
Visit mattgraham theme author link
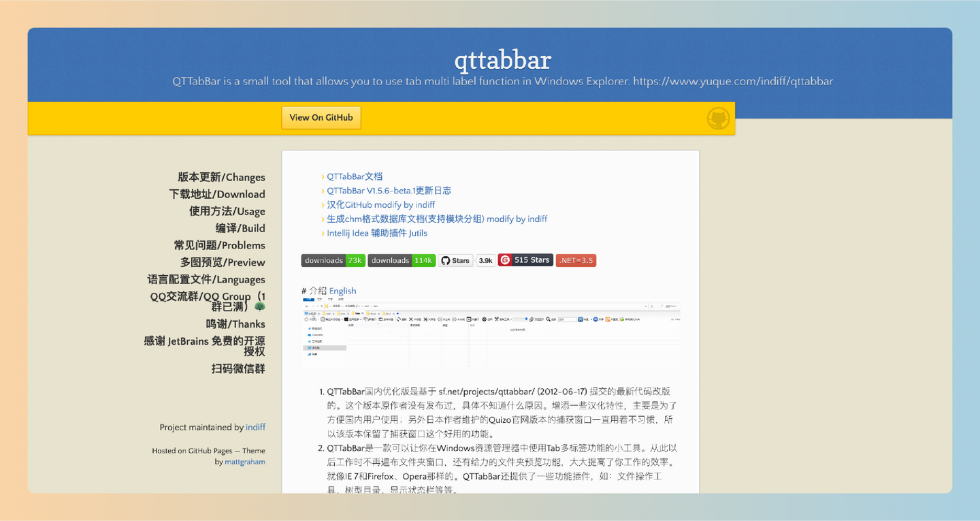click(245, 462)
